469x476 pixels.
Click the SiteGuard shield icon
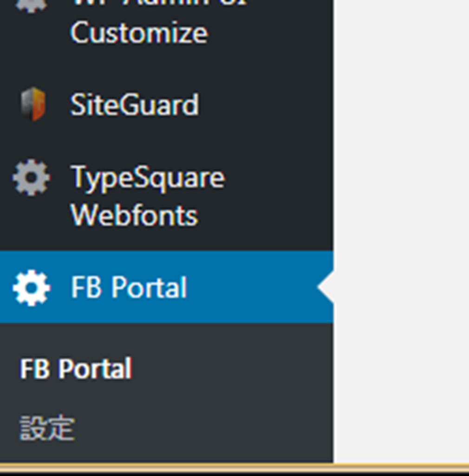point(33,104)
